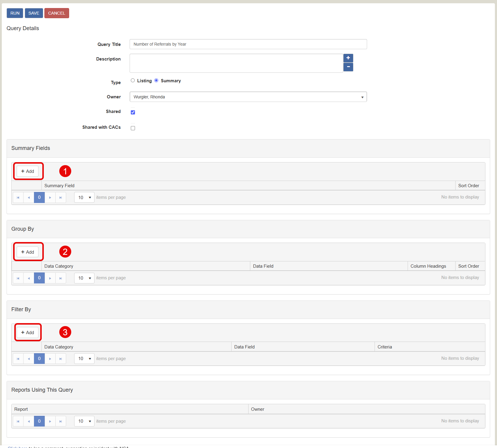Go to previous page in Filter By pager
Screen dimensions: 497x448
tap(29, 359)
